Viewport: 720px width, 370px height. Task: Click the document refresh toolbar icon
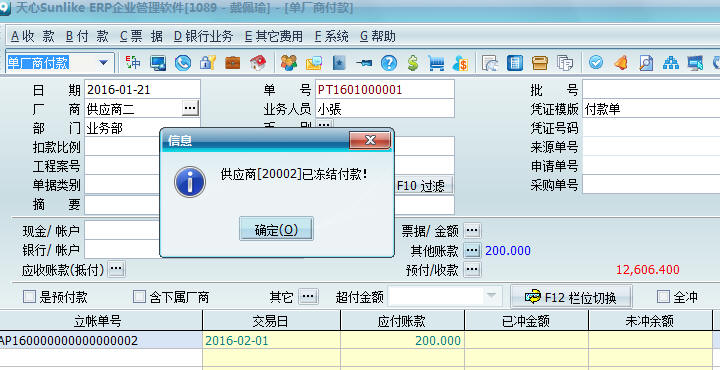(x=490, y=62)
